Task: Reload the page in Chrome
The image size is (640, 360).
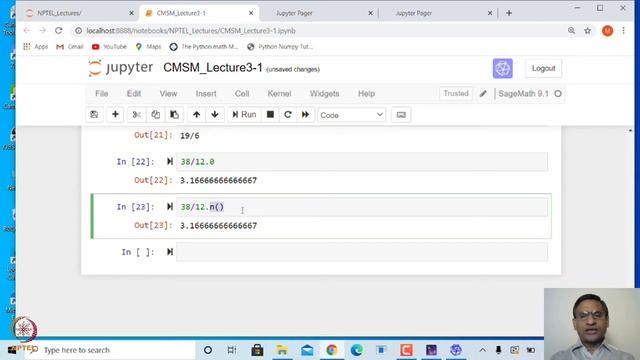Action: point(59,31)
